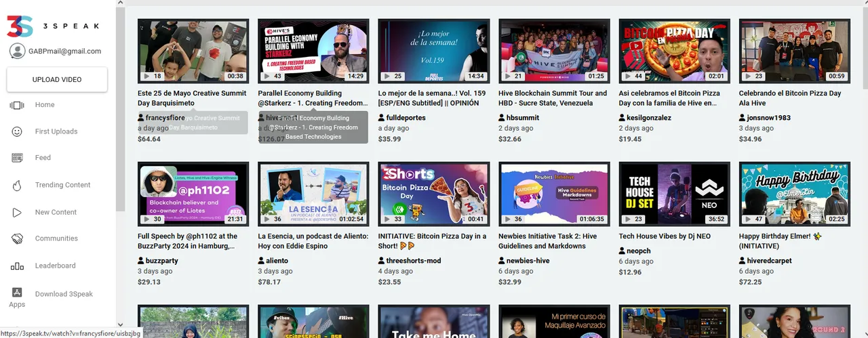Click the Leaderboard bar chart icon
This screenshot has width=868, height=338.
[x=17, y=266]
